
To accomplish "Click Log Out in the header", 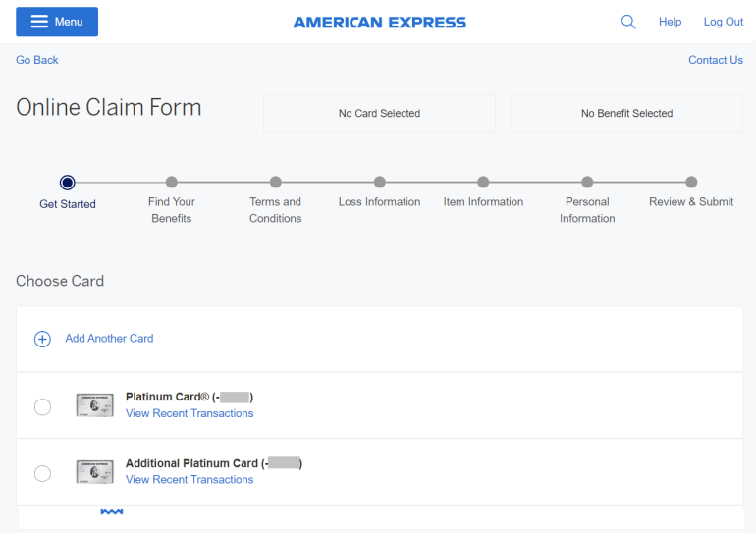I will (x=723, y=22).
